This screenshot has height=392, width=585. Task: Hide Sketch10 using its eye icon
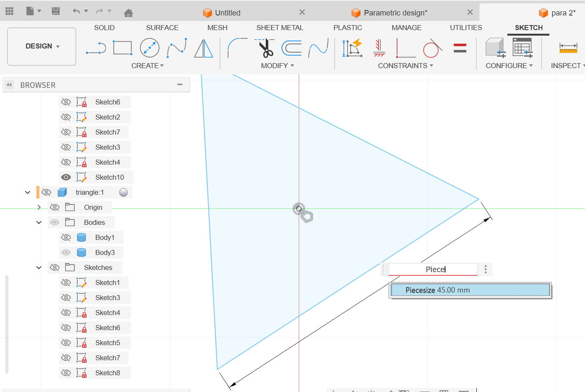point(66,177)
